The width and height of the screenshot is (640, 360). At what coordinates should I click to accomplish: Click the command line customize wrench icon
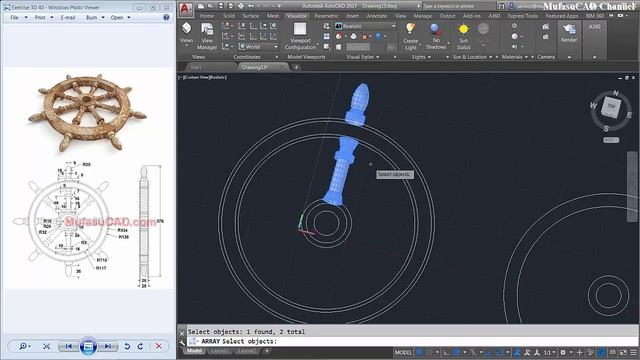tap(182, 342)
